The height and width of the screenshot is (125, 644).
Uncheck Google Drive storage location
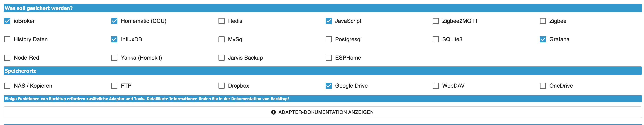click(x=329, y=86)
